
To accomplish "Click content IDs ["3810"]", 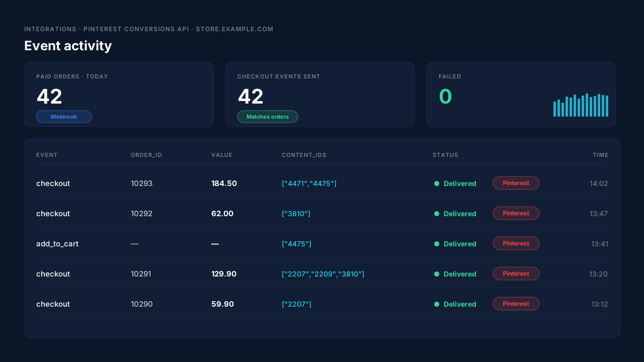I will tap(296, 214).
